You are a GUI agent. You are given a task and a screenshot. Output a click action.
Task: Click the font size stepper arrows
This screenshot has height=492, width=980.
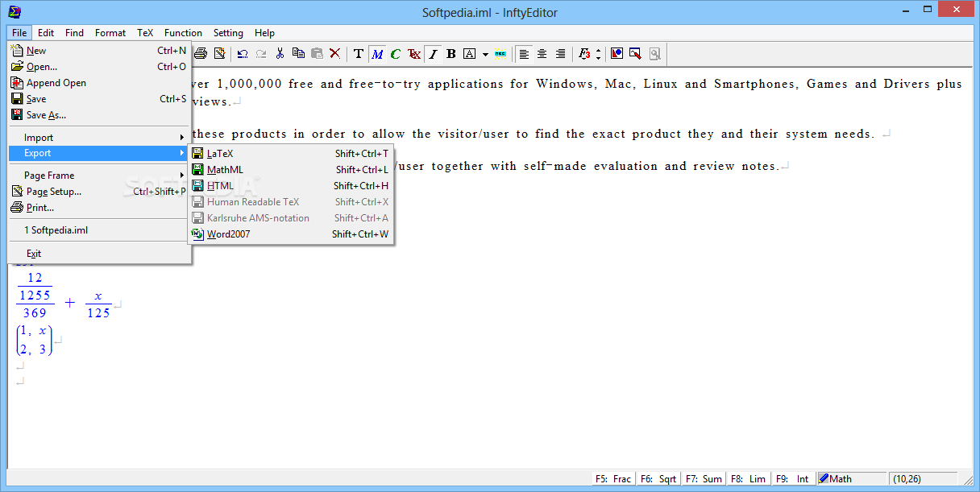coord(598,54)
